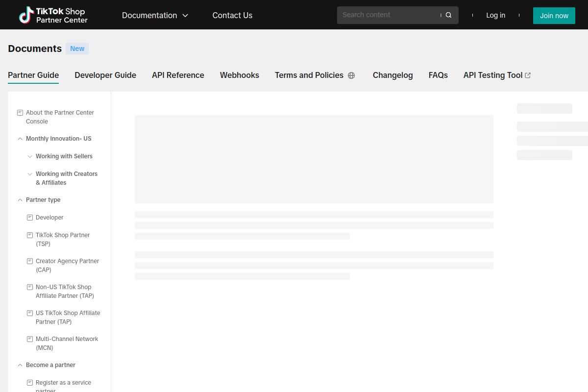This screenshot has width=588, height=392.
Task: Open the Developer partner type page
Action: click(x=49, y=218)
